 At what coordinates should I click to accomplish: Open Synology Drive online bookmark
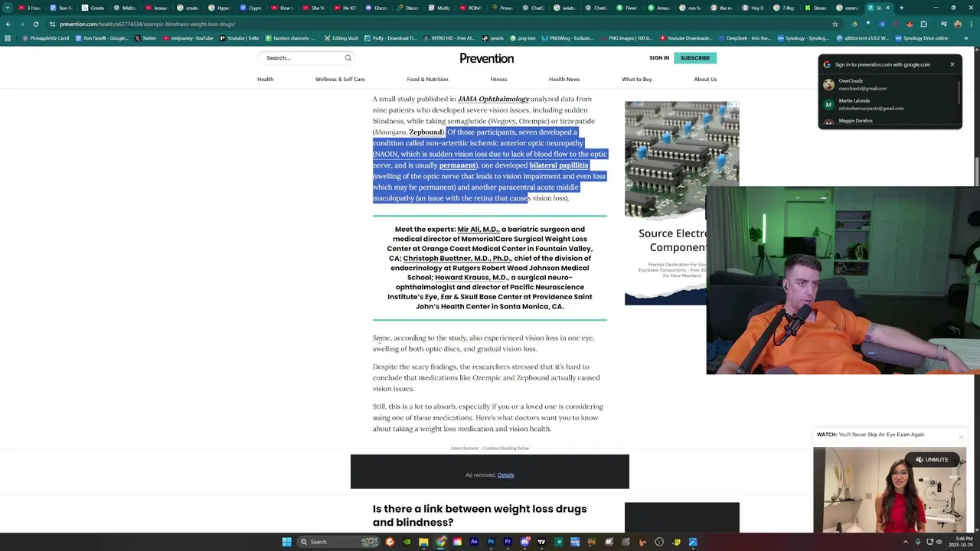point(921,37)
